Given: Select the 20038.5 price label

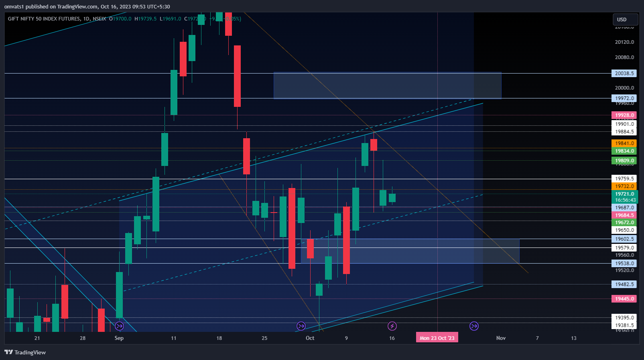Looking at the screenshot, I should tap(624, 74).
